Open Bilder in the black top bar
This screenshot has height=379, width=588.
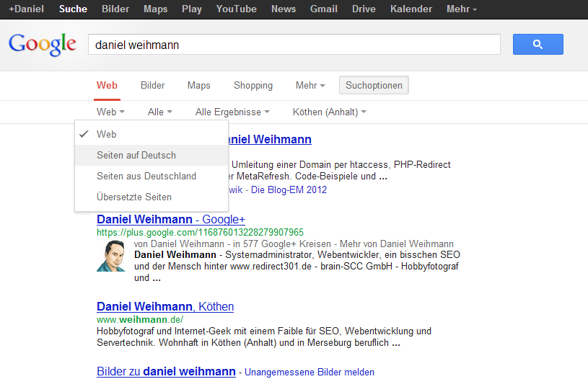click(x=115, y=9)
